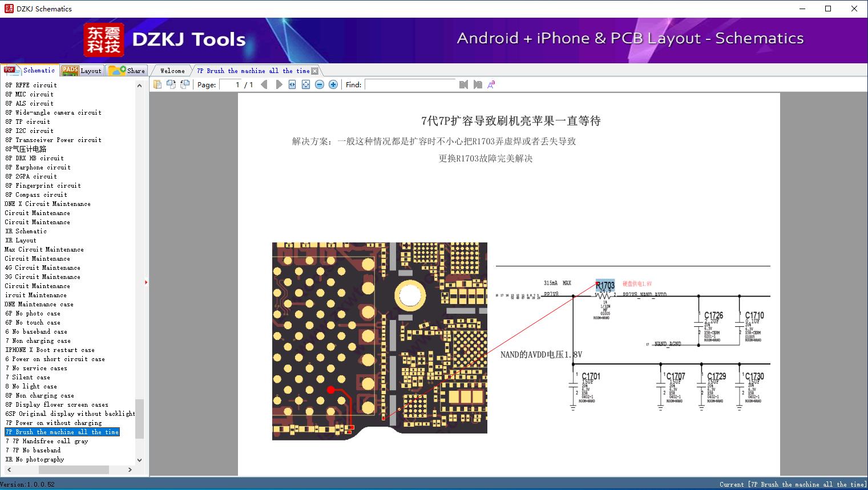Screen dimensions: 868x490
Task: Click the copy document icon in the PDF toolbar
Action: point(158,84)
